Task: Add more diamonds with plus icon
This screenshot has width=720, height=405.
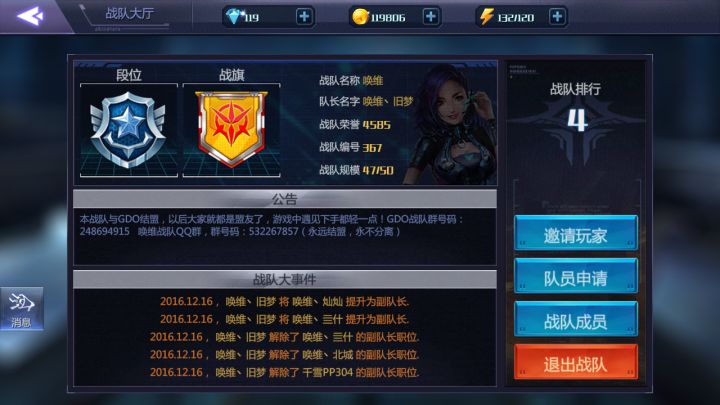Action: point(304,17)
